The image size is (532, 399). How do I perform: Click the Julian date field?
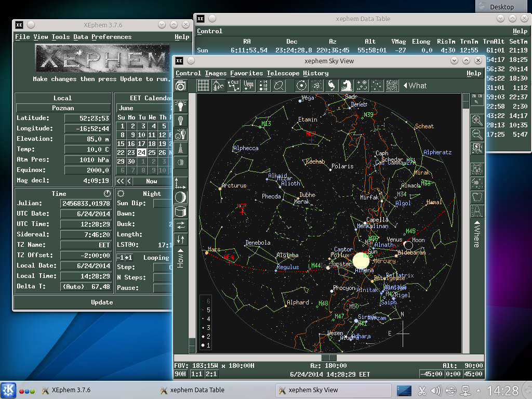(x=86, y=204)
